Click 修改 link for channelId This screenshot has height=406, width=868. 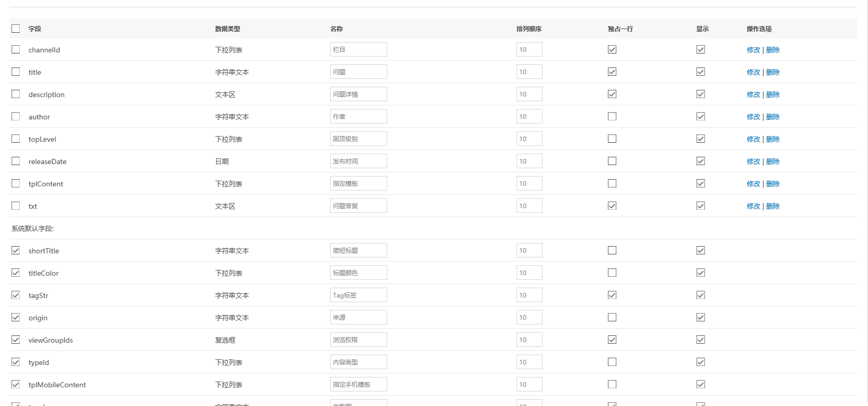(753, 50)
